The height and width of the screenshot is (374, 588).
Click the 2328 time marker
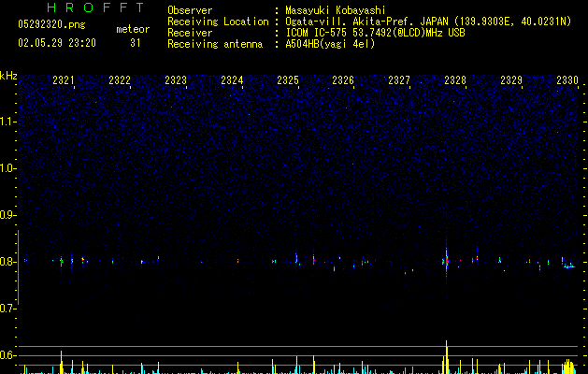[455, 79]
